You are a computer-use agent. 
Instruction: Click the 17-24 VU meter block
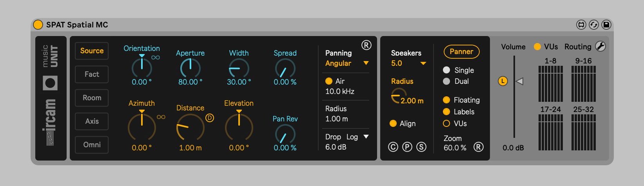tap(551, 132)
